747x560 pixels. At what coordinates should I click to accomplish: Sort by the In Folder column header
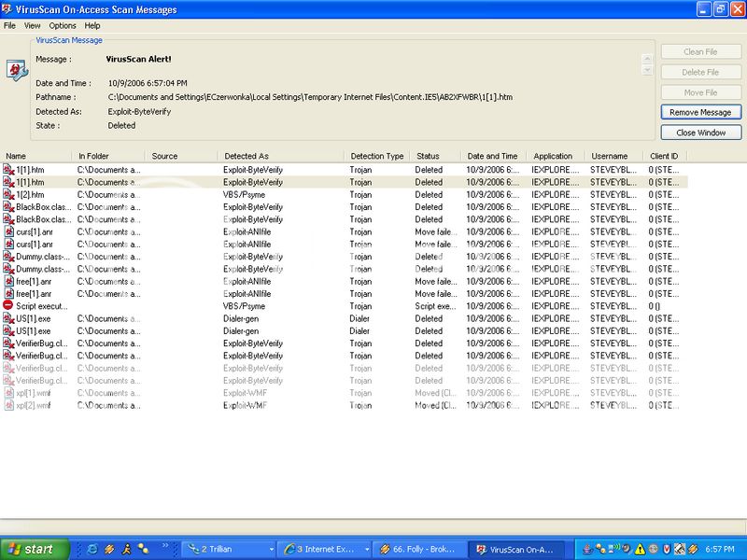tap(108, 156)
